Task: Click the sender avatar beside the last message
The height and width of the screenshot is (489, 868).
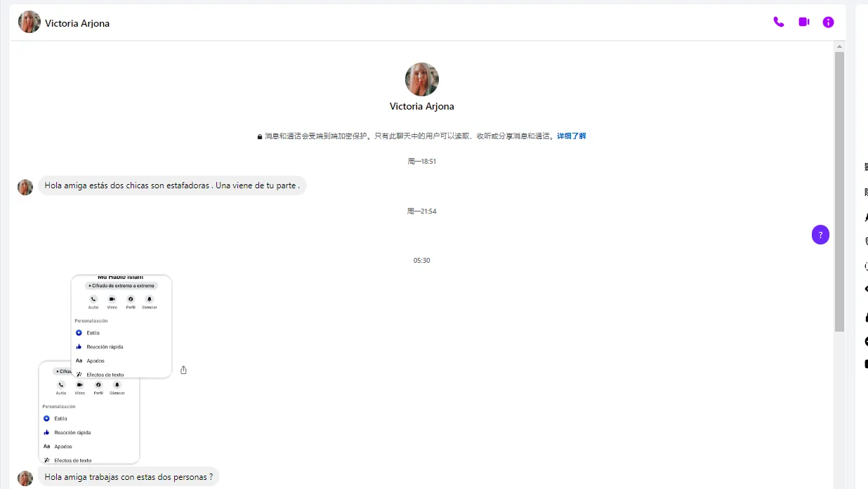Action: click(25, 478)
